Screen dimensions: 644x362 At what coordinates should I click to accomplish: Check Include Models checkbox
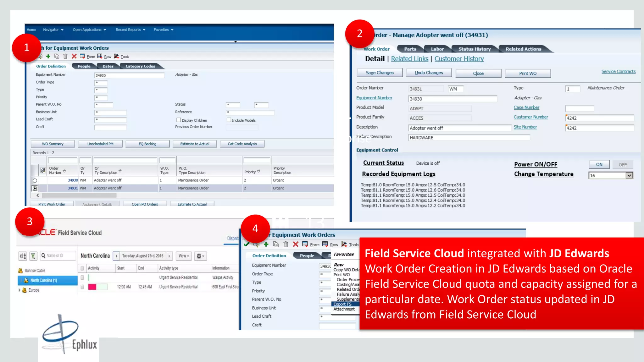(x=229, y=120)
